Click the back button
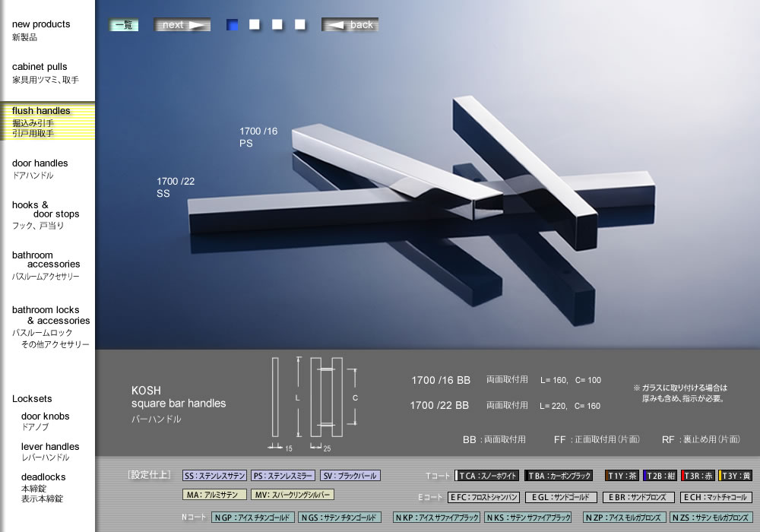The image size is (760, 532). [350, 25]
